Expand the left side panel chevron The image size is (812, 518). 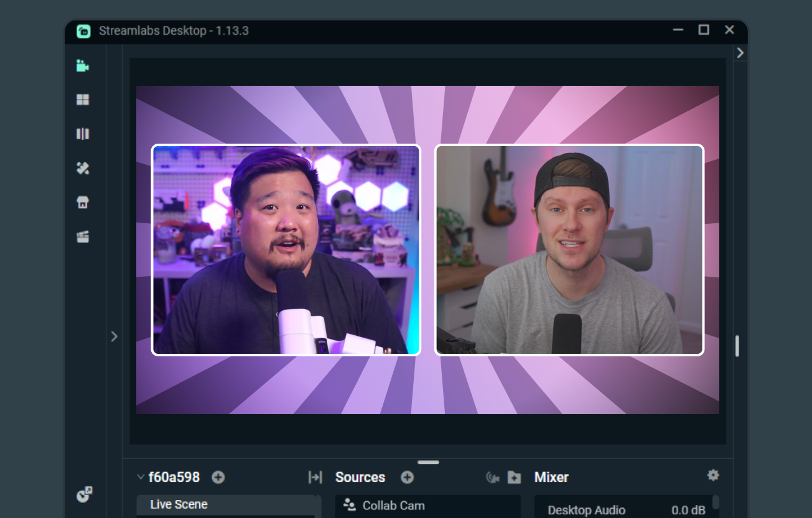pyautogui.click(x=114, y=336)
